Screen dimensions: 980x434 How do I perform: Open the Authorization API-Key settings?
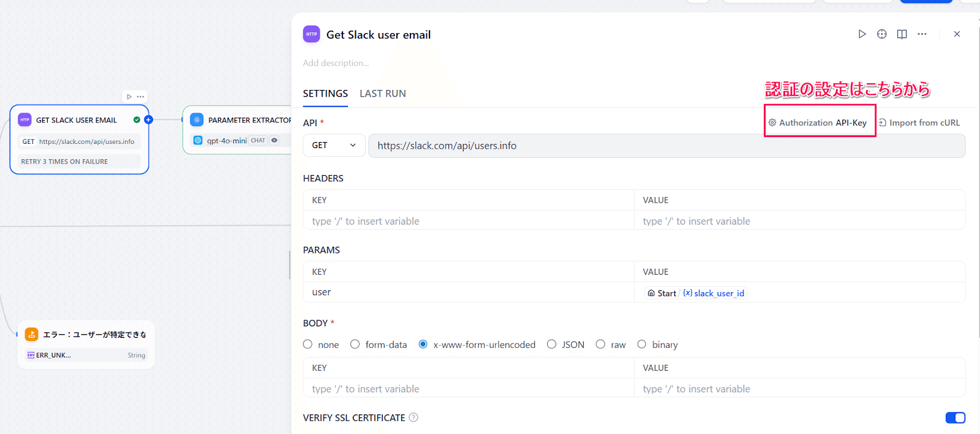click(x=818, y=122)
